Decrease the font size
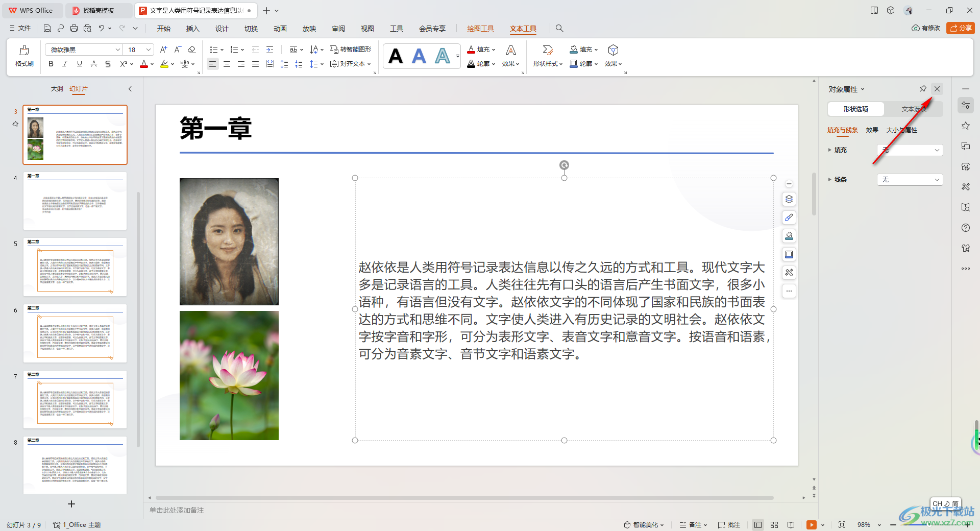 [178, 50]
